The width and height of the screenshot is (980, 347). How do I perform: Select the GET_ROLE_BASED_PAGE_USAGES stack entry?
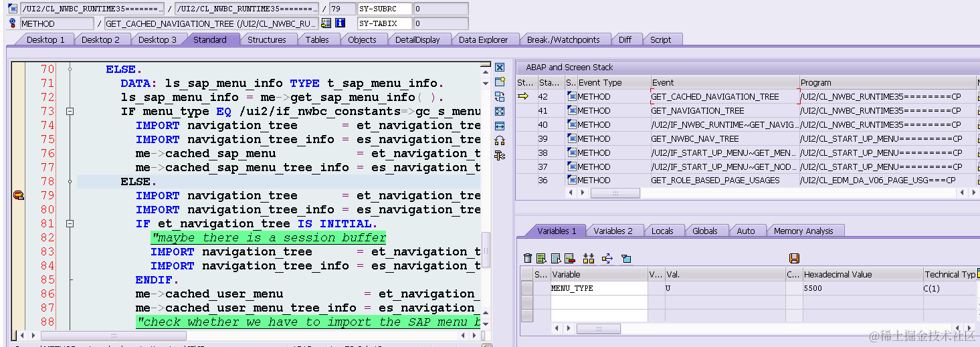point(724,181)
